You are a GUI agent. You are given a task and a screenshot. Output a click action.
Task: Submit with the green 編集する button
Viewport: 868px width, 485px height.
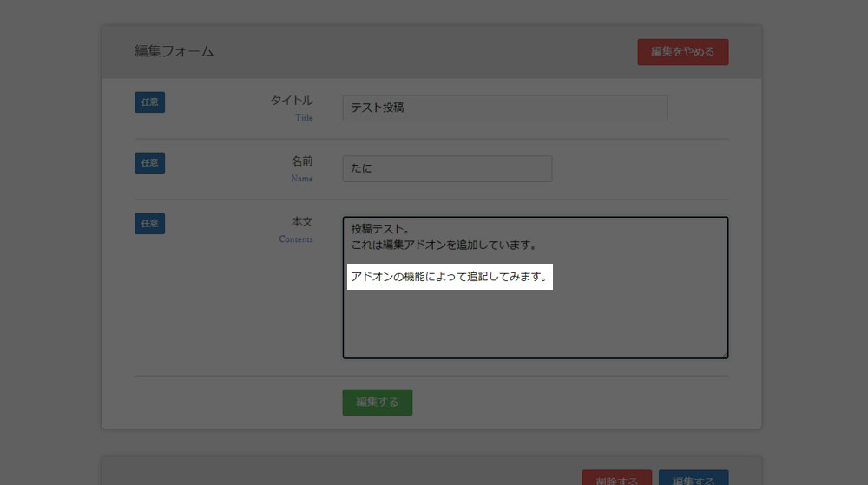[x=377, y=402]
